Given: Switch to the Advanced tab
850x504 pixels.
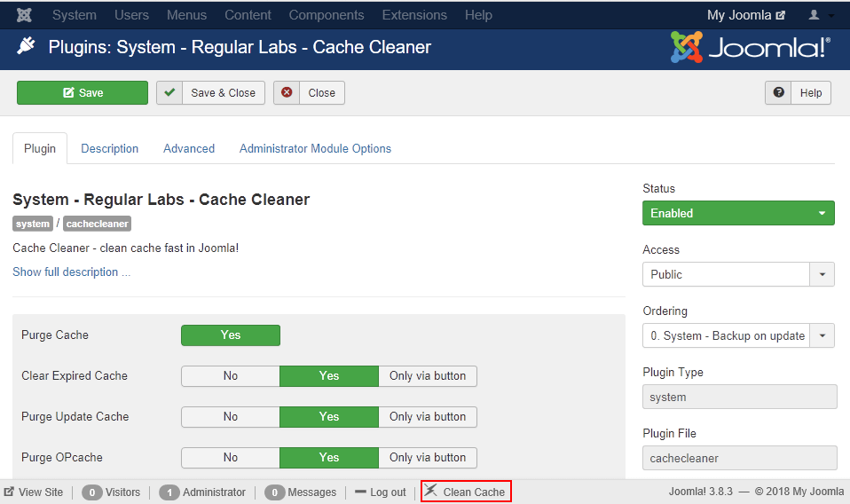Looking at the screenshot, I should (x=189, y=148).
